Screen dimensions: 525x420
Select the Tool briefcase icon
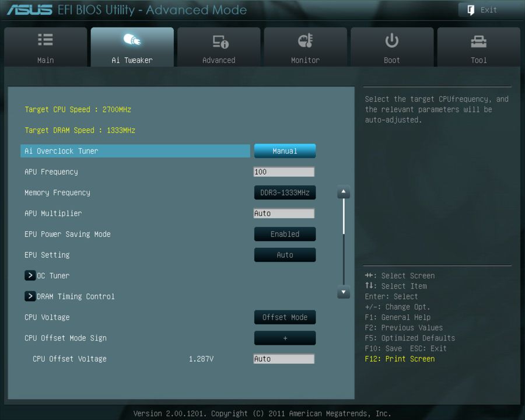478,40
